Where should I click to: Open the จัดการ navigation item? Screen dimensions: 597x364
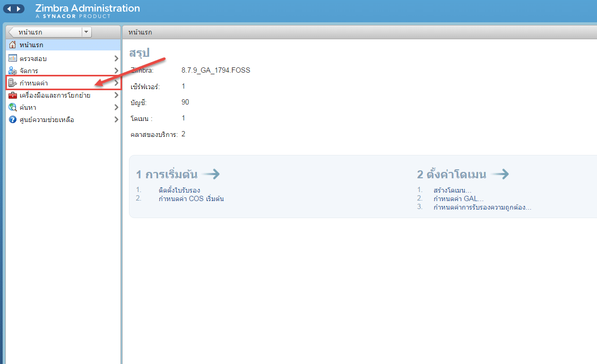(63, 71)
